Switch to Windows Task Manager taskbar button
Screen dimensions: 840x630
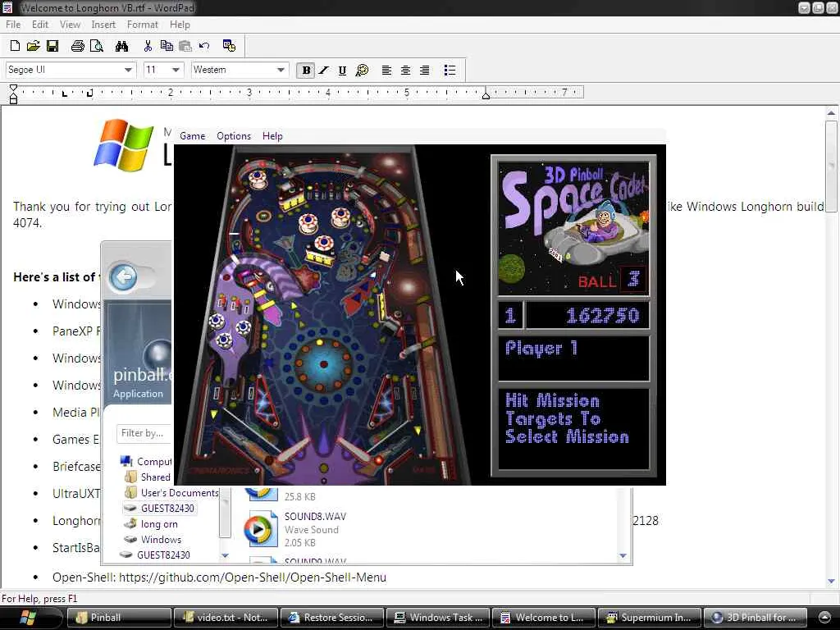pyautogui.click(x=438, y=618)
